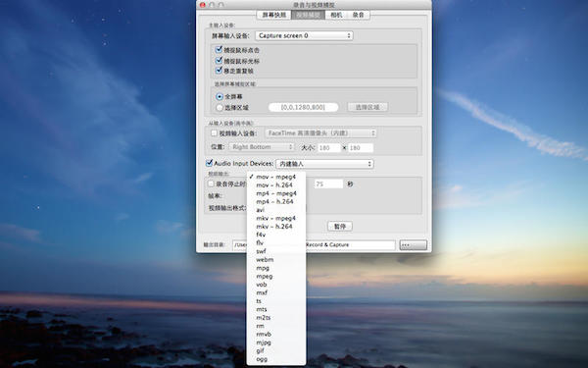Click the 选择区域 button

(x=367, y=107)
